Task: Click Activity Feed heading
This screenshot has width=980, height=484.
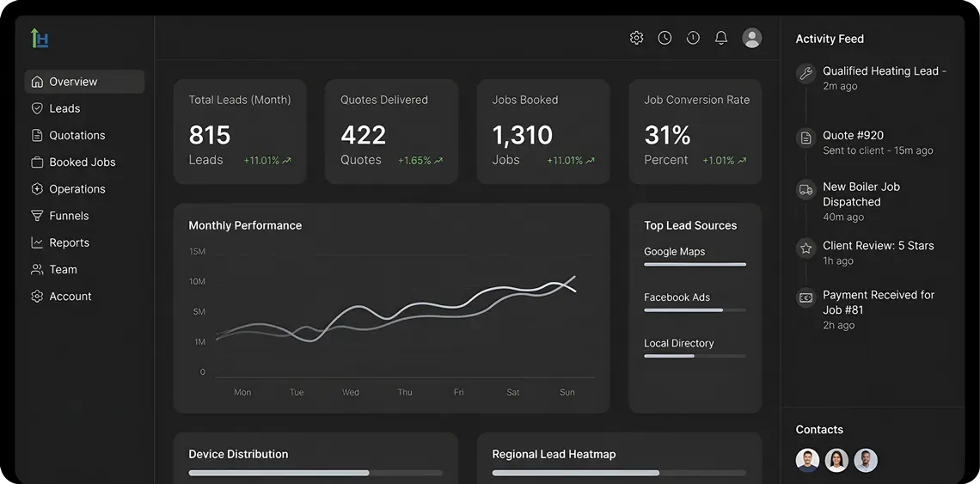Action: (830, 39)
